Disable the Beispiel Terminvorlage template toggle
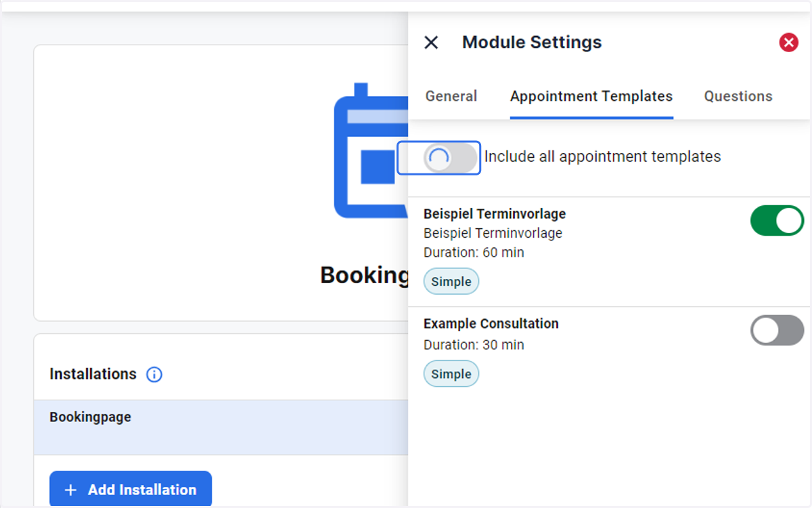Screen dimensions: 812x508 (x=777, y=221)
